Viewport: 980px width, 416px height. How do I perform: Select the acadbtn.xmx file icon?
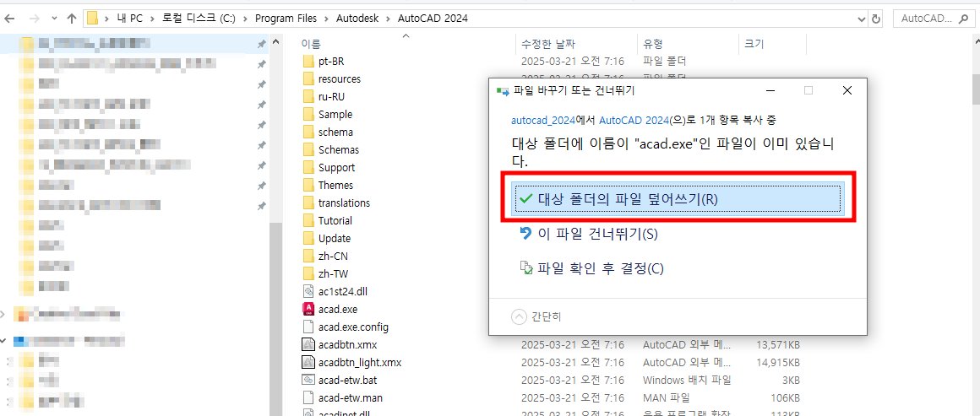point(308,344)
